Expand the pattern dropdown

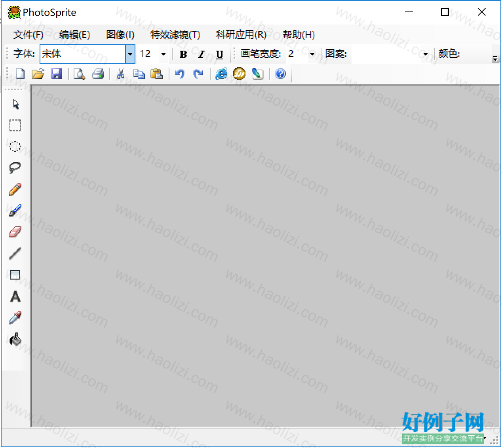[426, 54]
